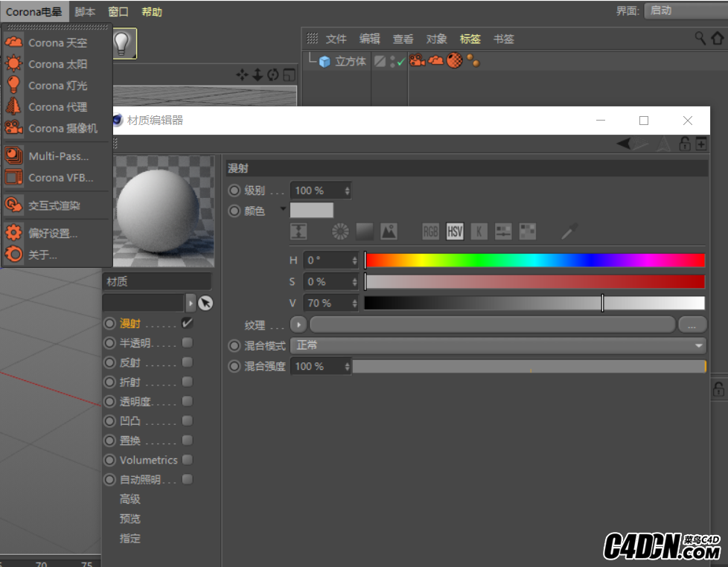Click the arrow cursor button beside material name
Image resolution: width=728 pixels, height=567 pixels.
click(205, 303)
